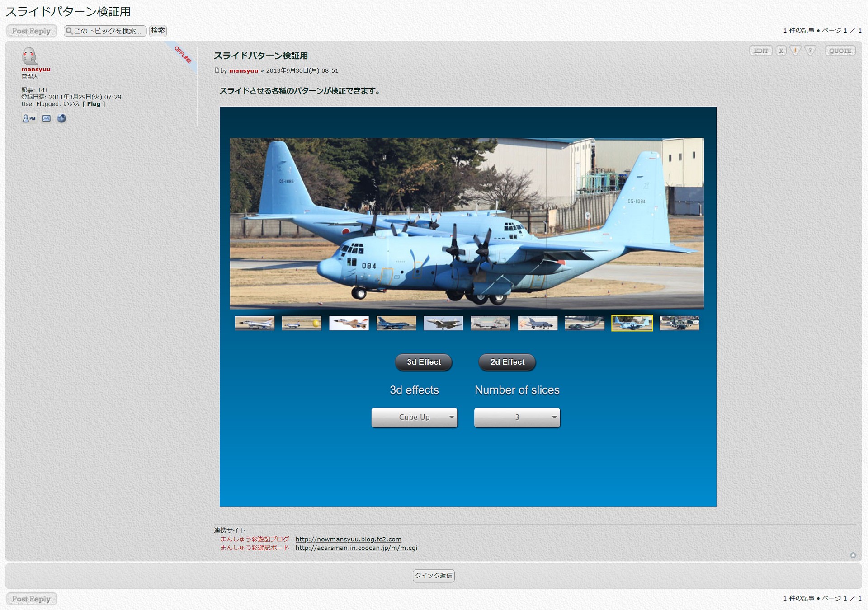This screenshot has width=868, height=610.
Task: Select the first white jet thumbnail
Action: (x=255, y=323)
